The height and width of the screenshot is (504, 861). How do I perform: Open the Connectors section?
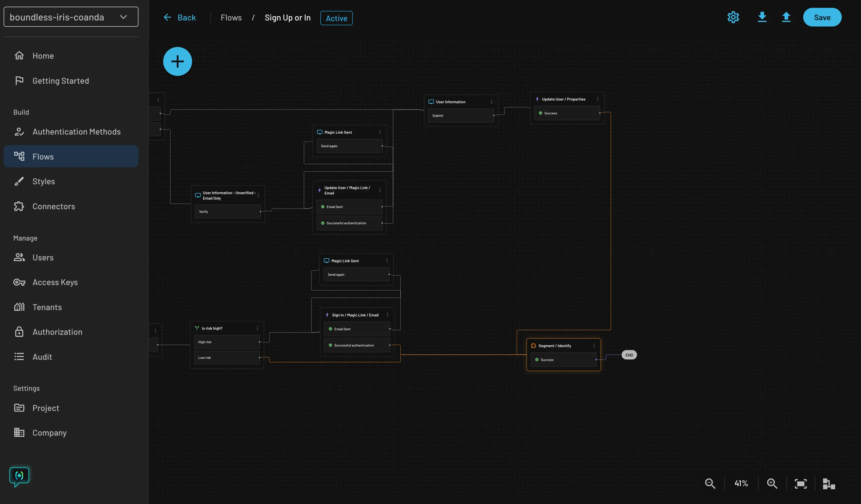[54, 206]
